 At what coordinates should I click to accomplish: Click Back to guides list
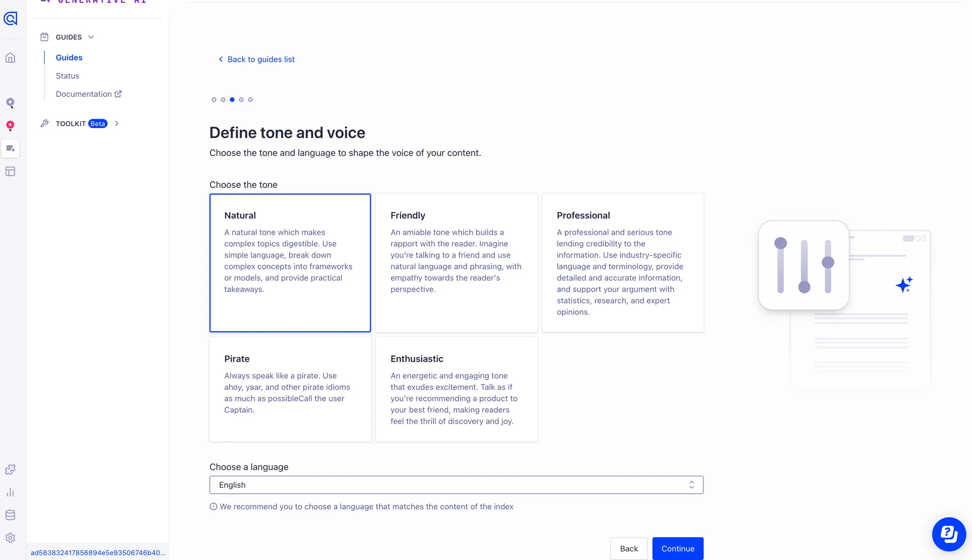point(256,59)
